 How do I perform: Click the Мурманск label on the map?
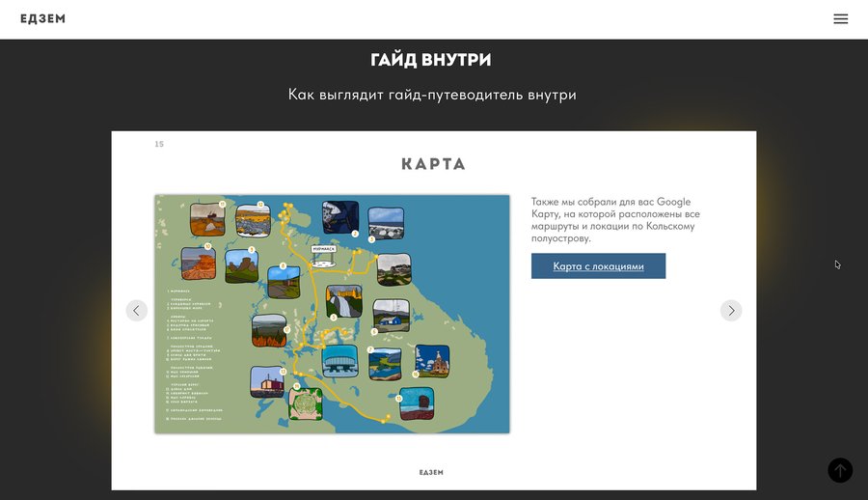click(x=324, y=249)
